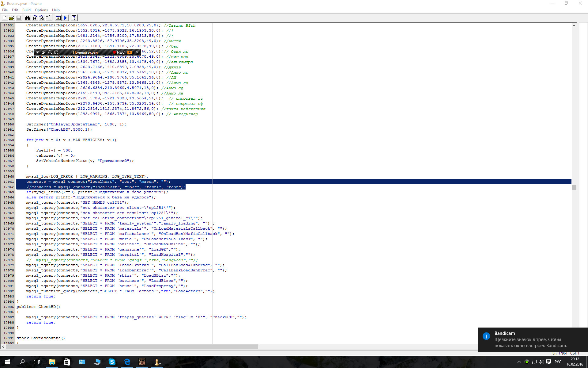Click the Find binoculars icon

pyautogui.click(x=27, y=18)
